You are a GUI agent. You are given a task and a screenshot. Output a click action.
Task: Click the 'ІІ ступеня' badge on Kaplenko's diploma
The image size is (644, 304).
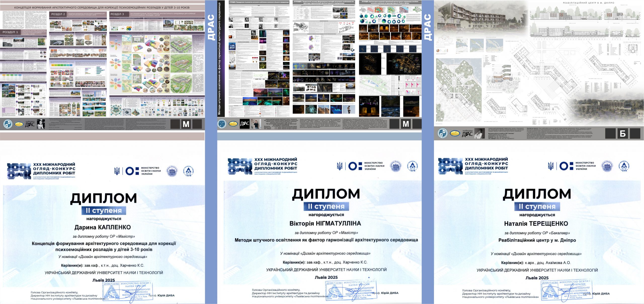(x=104, y=210)
